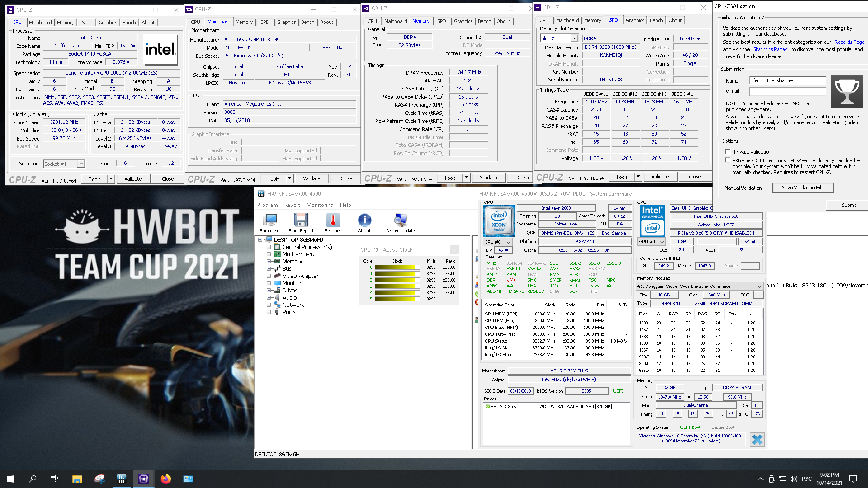The height and width of the screenshot is (488, 868).
Task: Click Core 5 active clock bar
Action: [397, 299]
